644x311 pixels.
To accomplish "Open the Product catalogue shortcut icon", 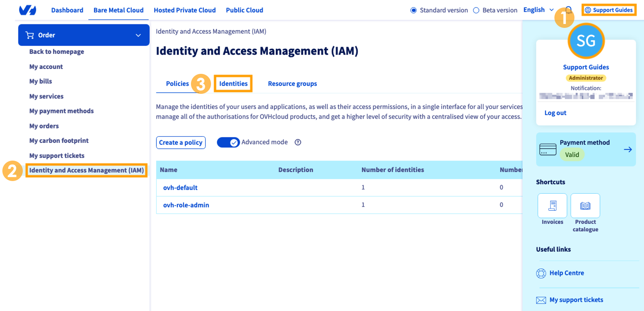I will click(585, 205).
